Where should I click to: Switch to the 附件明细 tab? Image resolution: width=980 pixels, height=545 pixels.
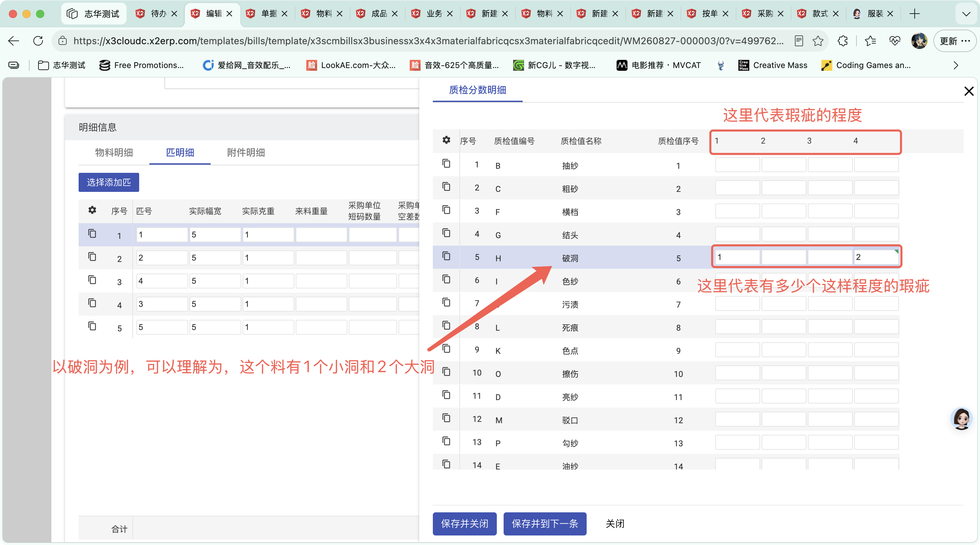pyautogui.click(x=246, y=152)
